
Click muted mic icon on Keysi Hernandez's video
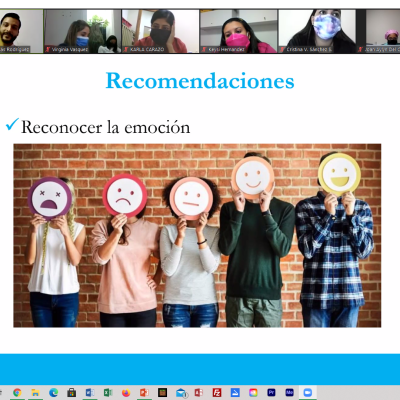[x=204, y=49]
